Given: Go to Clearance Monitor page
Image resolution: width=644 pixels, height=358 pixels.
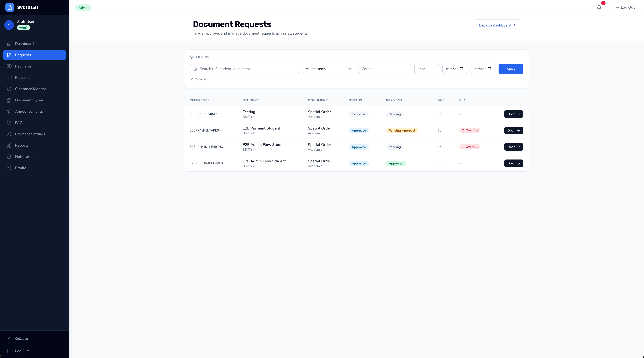Looking at the screenshot, I should click(34, 89).
